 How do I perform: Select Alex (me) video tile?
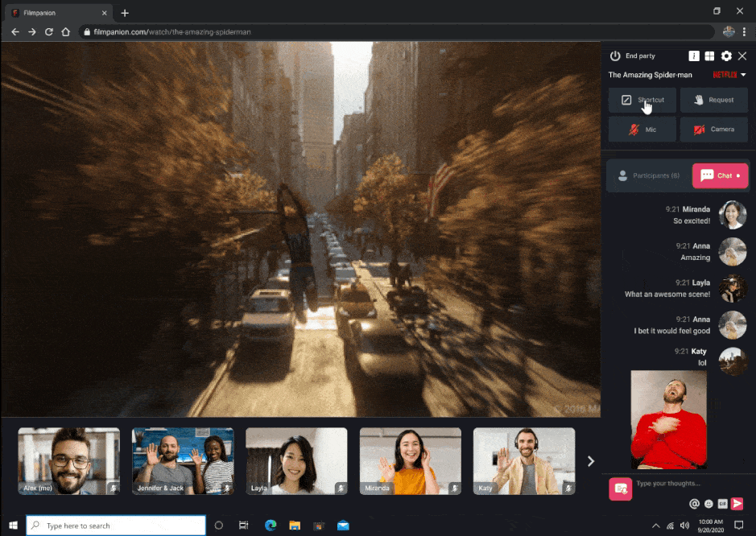click(x=69, y=461)
